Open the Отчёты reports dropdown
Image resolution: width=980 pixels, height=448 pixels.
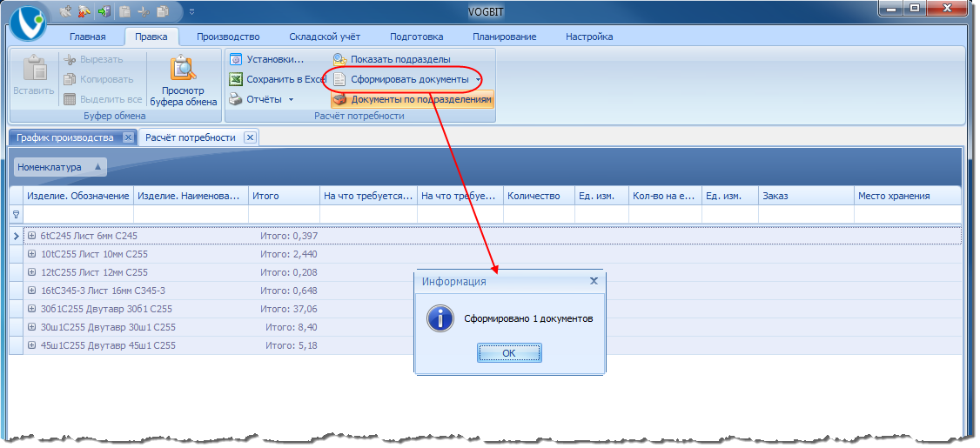point(262,99)
